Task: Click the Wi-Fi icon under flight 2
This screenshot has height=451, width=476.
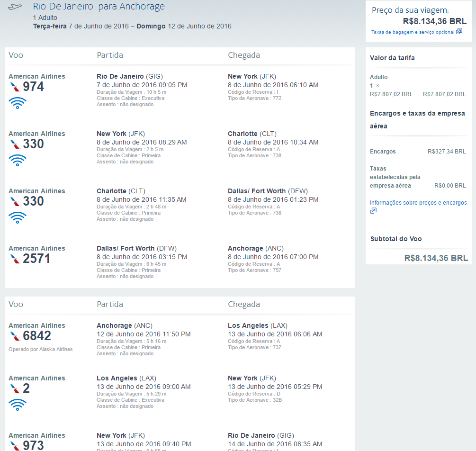Action: [x=18, y=405]
